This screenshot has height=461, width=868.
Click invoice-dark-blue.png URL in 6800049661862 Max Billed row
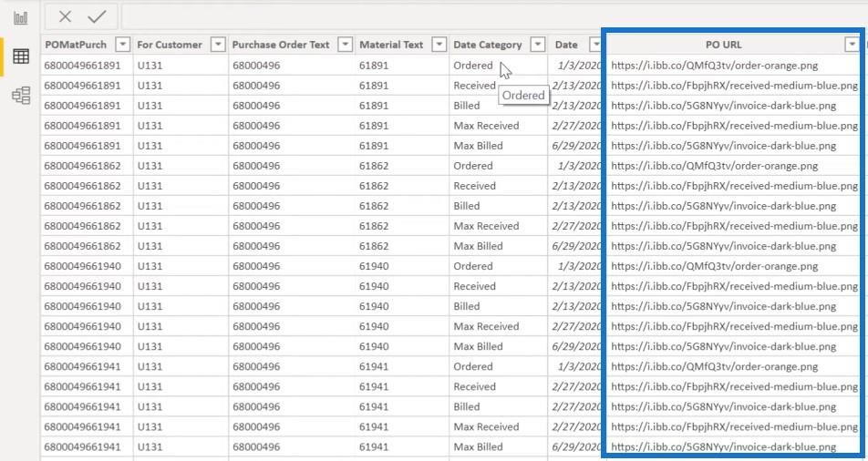tap(724, 246)
